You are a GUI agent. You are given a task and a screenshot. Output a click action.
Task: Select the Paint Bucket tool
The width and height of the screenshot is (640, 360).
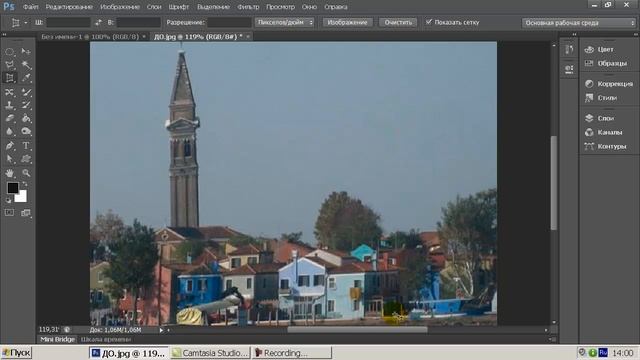tap(26, 118)
